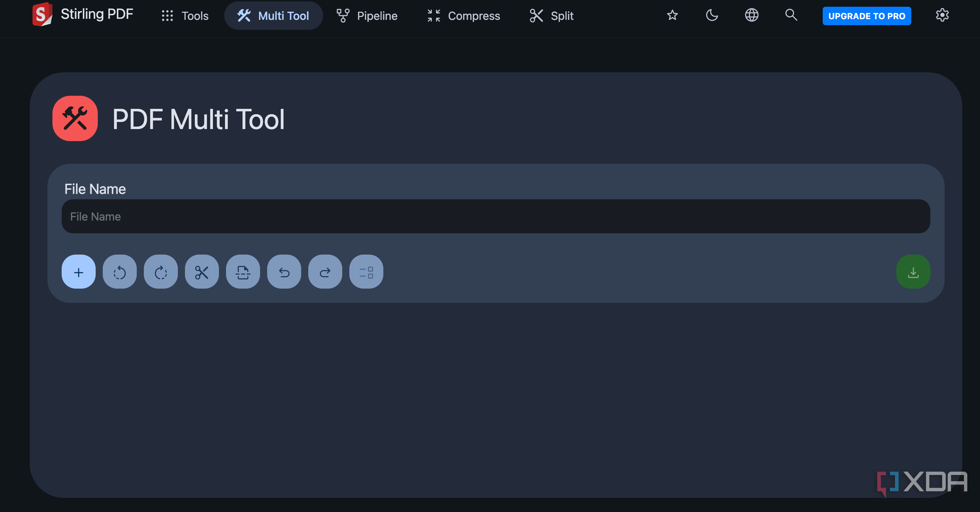Open the Pipeline page

click(x=367, y=16)
